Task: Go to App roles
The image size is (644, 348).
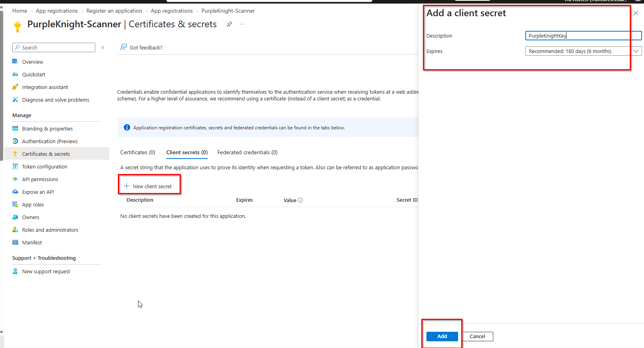Action: (x=33, y=204)
